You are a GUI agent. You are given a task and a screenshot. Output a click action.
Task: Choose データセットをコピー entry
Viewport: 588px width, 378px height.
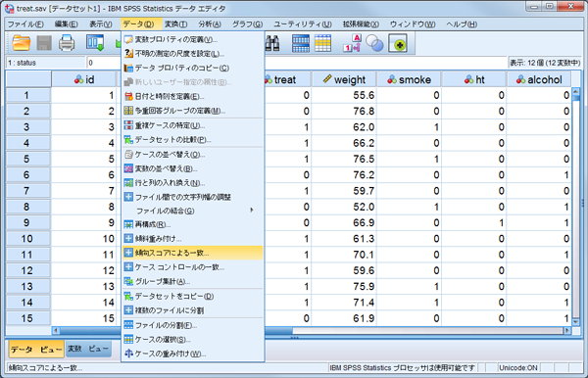coord(193,297)
